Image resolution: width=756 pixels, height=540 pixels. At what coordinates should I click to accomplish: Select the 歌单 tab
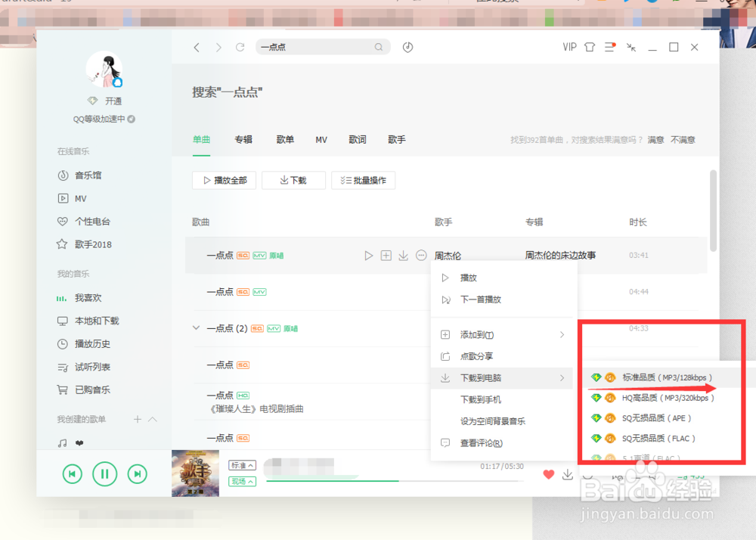click(285, 140)
